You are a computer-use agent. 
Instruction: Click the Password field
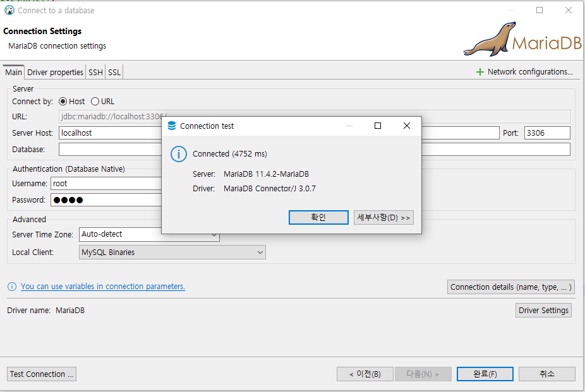(107, 200)
